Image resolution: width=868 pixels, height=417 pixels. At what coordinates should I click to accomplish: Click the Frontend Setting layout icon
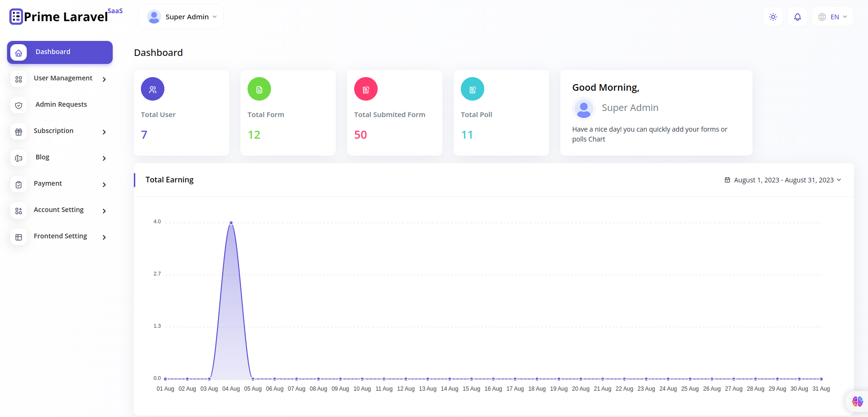[x=19, y=237]
